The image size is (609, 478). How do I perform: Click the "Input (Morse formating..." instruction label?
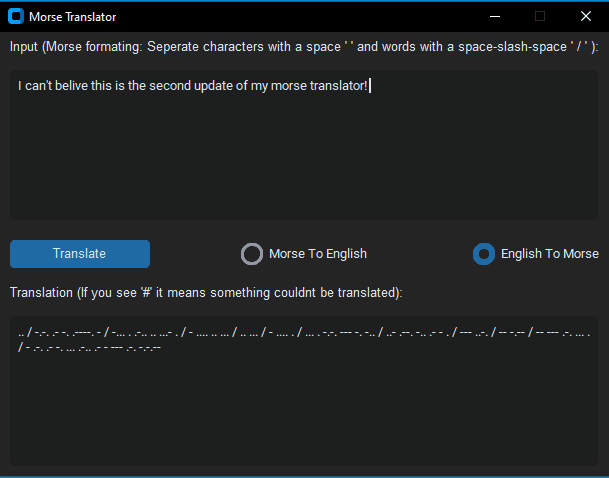tap(304, 47)
